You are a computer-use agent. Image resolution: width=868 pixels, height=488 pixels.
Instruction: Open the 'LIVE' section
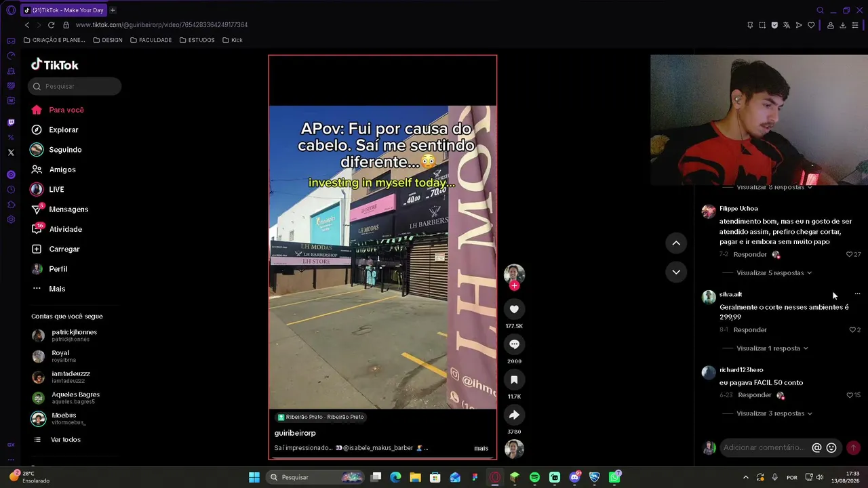pos(56,190)
